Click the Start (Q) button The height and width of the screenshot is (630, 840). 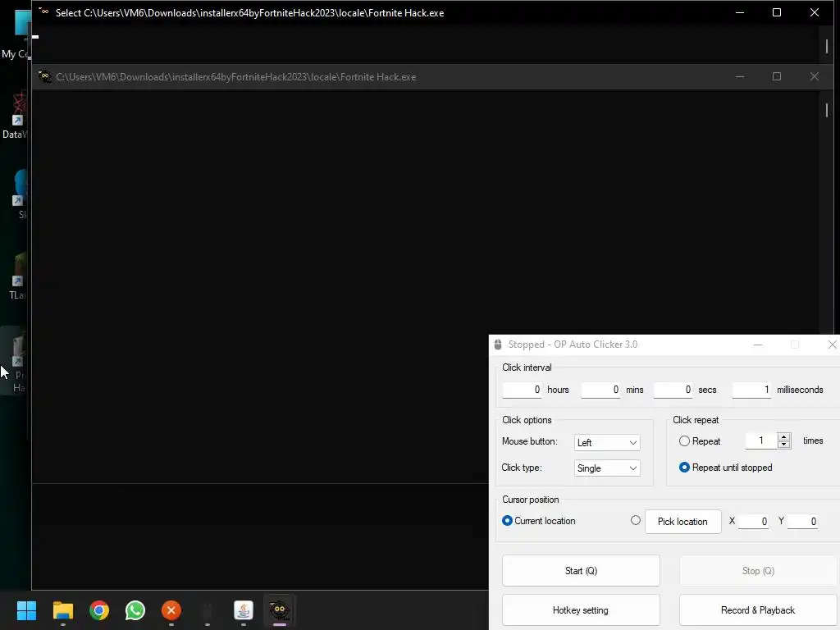[581, 571]
